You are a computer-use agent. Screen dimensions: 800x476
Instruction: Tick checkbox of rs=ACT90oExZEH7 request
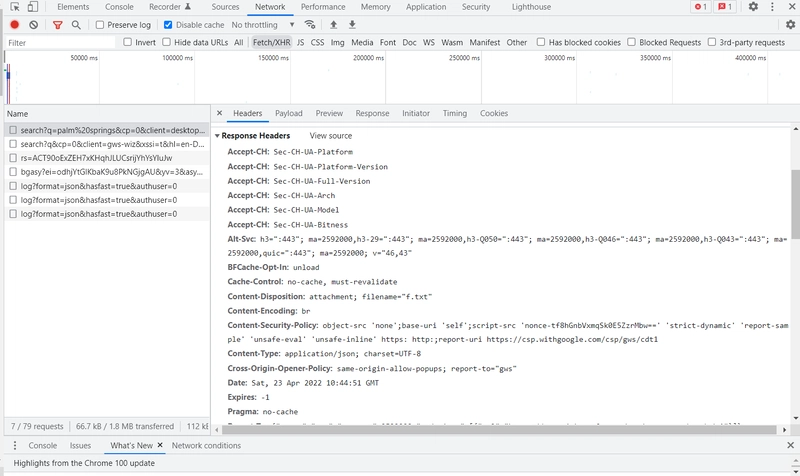click(13, 158)
